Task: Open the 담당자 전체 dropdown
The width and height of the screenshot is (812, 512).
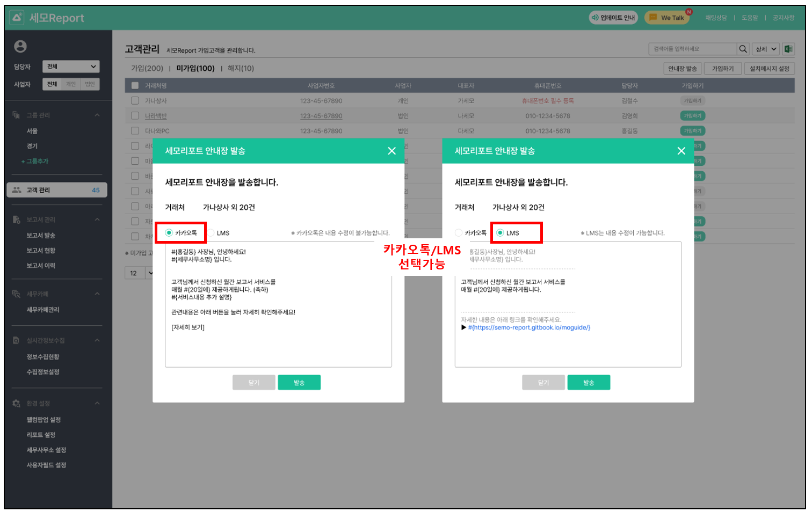Action: tap(71, 67)
